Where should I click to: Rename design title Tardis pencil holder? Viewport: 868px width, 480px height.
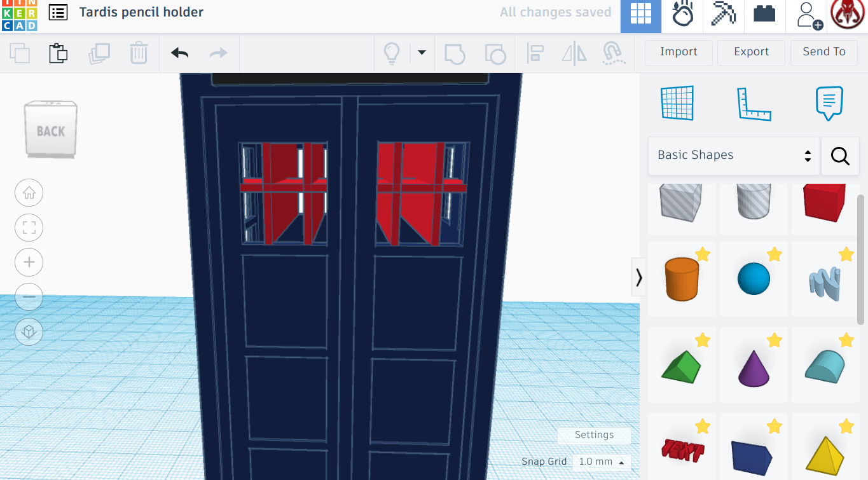pyautogui.click(x=141, y=12)
